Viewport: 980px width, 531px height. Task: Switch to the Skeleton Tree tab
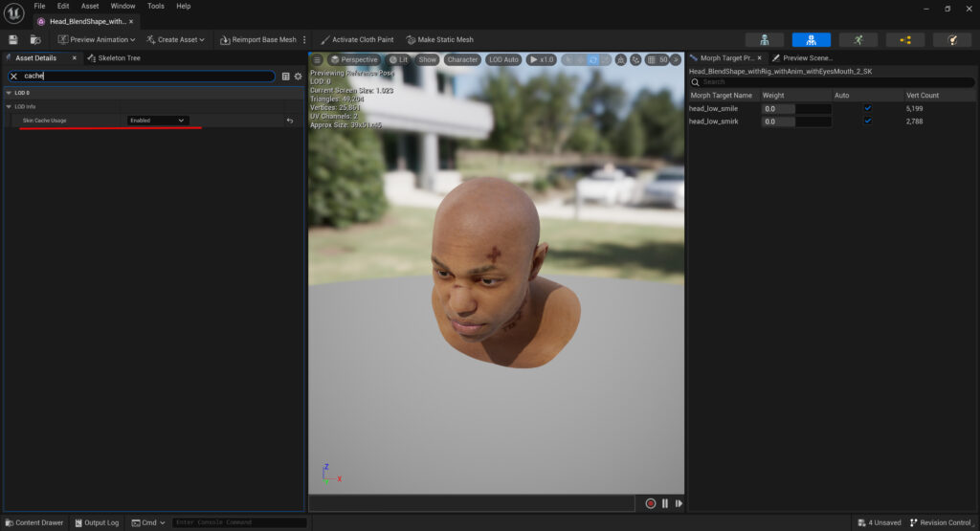[x=119, y=58]
